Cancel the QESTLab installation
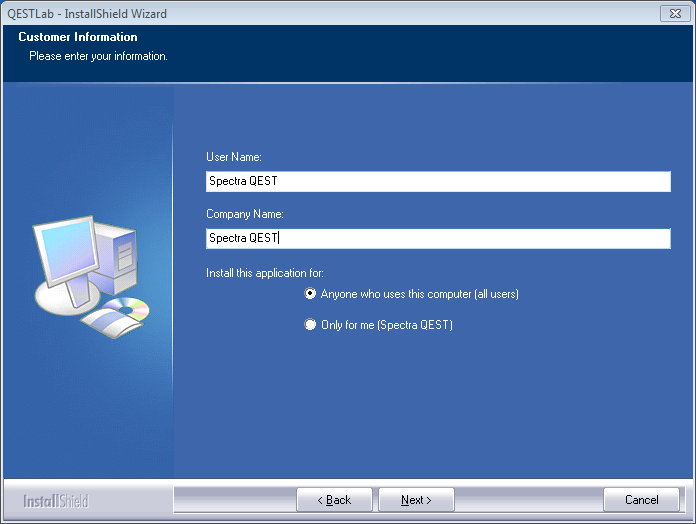Viewport: 696px width, 524px height. tap(641, 500)
